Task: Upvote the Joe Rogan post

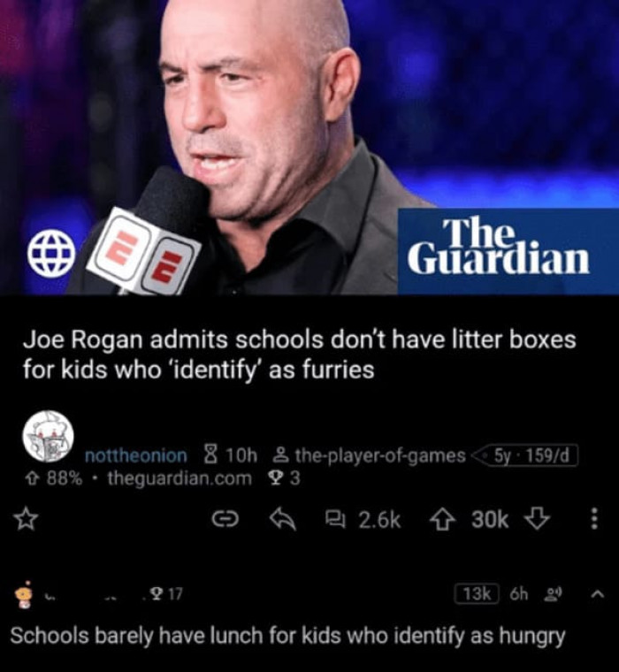Action: click(x=442, y=519)
